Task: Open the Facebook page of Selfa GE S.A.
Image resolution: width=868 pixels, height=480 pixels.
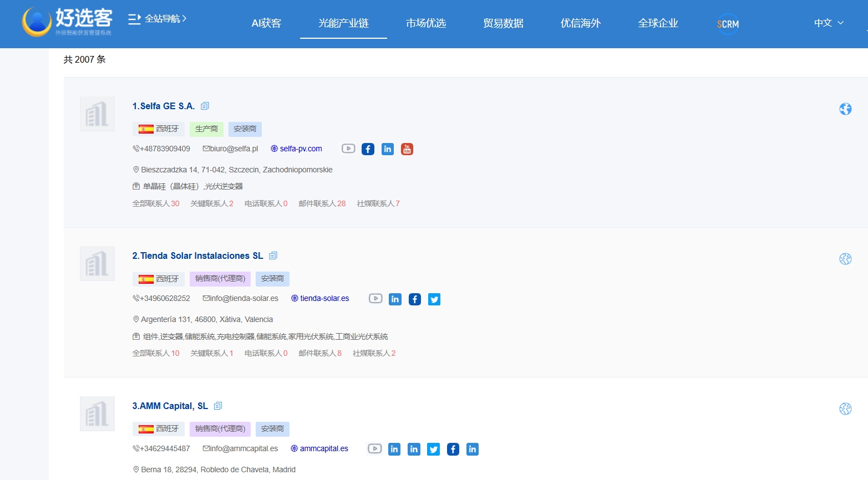Action: point(368,149)
